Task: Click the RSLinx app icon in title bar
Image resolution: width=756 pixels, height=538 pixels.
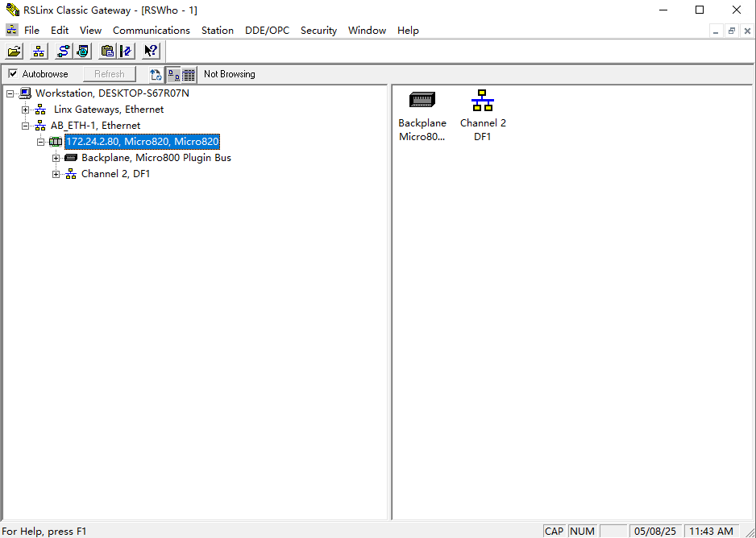Action: tap(13, 10)
